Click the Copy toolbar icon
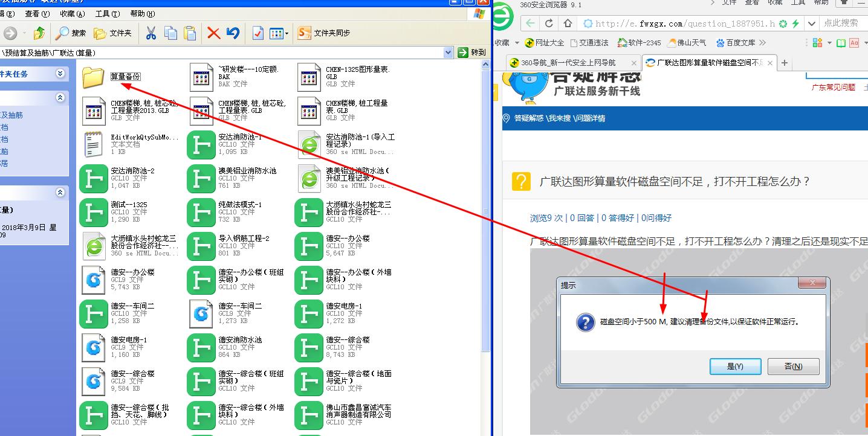Image resolution: width=868 pixels, height=436 pixels. pyautogui.click(x=171, y=33)
